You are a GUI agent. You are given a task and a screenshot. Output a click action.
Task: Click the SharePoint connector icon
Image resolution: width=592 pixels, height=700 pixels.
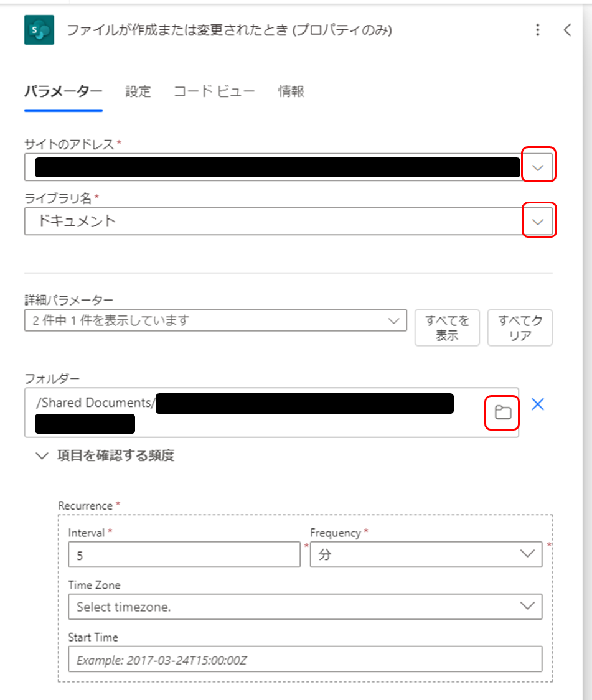coord(39,30)
